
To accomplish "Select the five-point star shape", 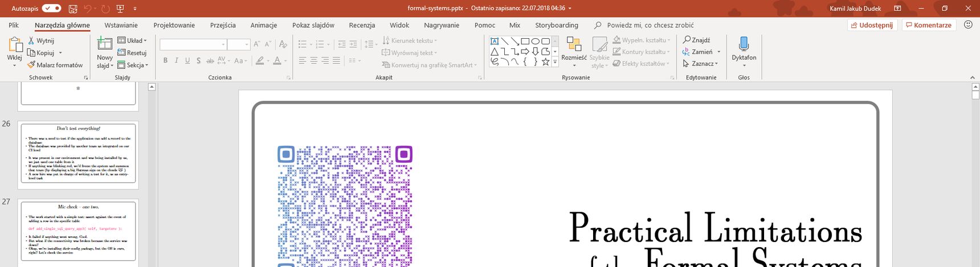I will (x=545, y=61).
